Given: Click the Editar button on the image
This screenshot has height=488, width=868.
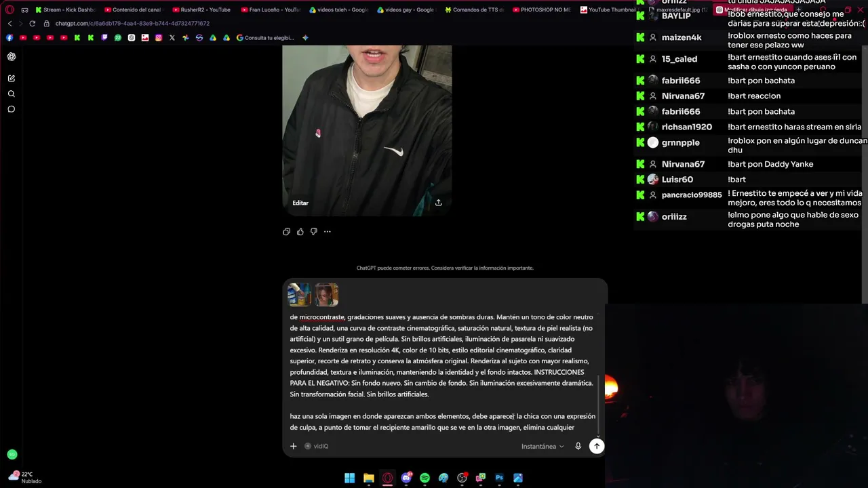Looking at the screenshot, I should (x=300, y=203).
